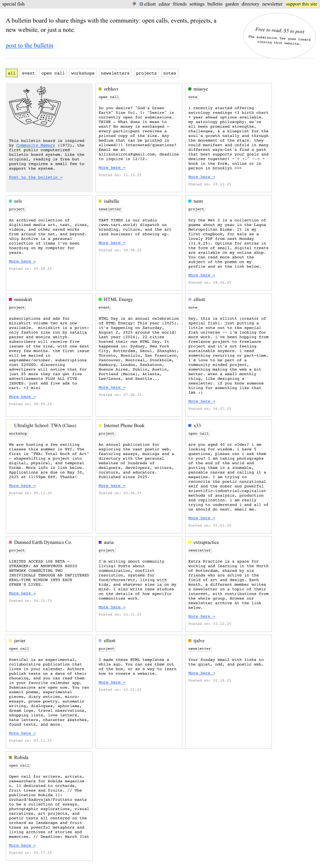Show only "newsletters" posts
Screen dimensions: 320x868
click(115, 73)
